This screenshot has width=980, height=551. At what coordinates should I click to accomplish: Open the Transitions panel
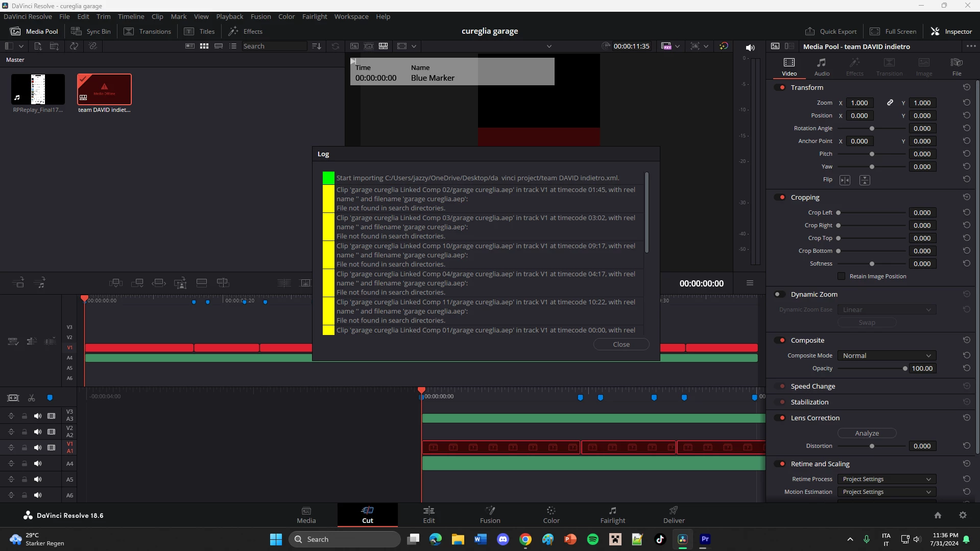148,31
